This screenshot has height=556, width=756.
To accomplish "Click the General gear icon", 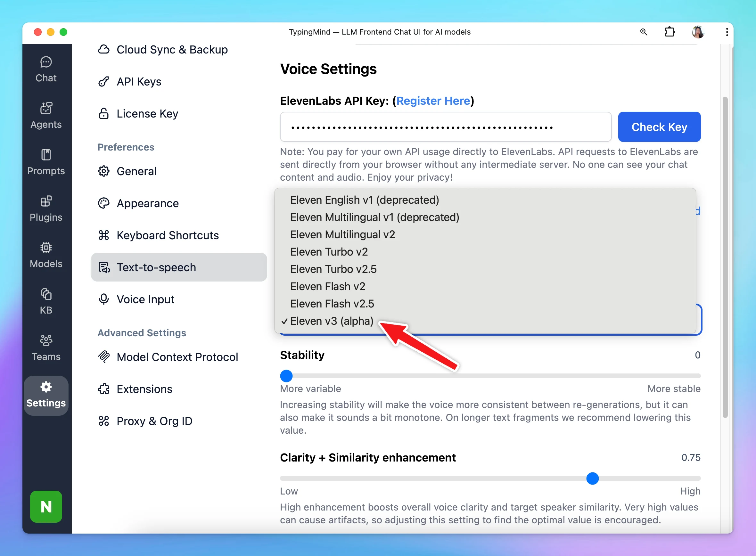I will tap(104, 171).
